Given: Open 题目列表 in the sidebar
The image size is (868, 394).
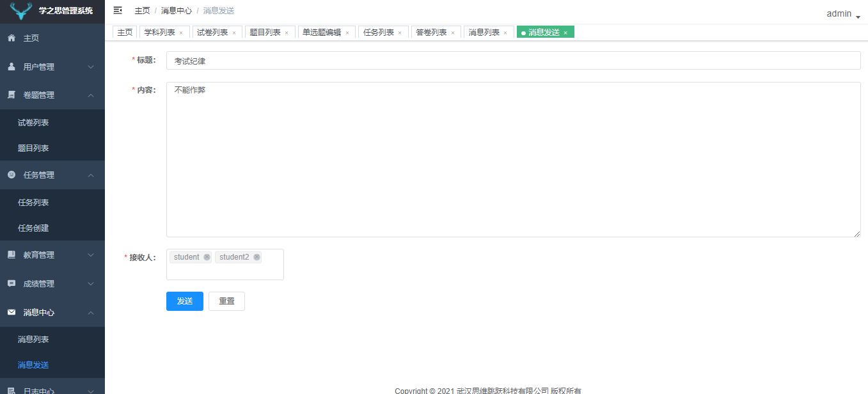Looking at the screenshot, I should click(52, 148).
